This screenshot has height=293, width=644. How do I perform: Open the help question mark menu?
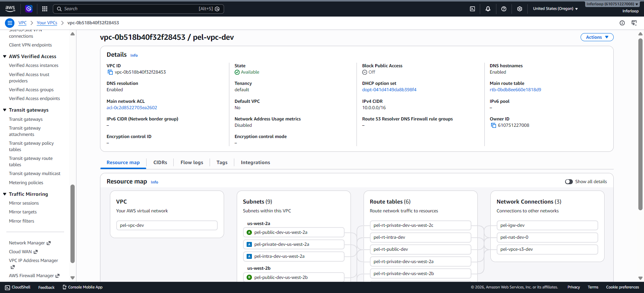coord(504,9)
